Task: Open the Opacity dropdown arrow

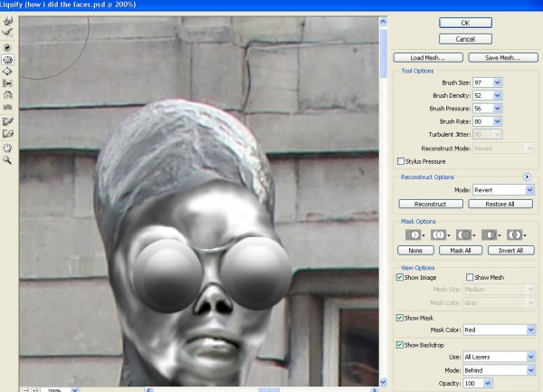Action: click(x=488, y=383)
